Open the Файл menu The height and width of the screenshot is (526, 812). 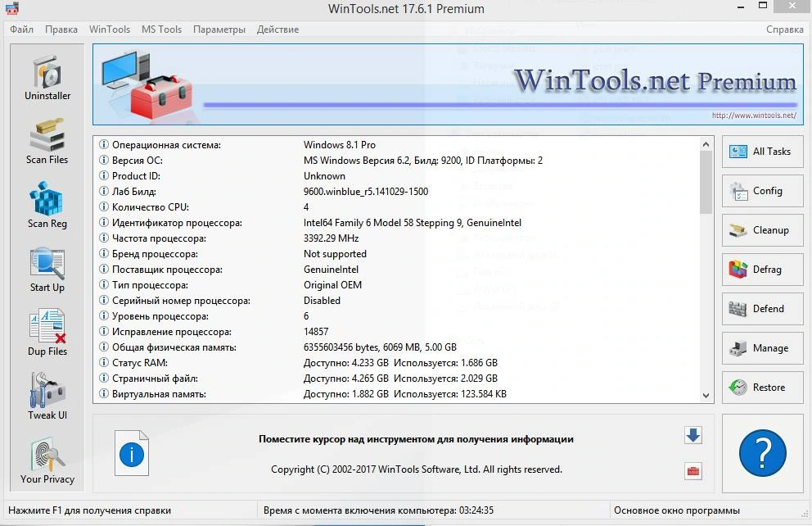point(21,29)
